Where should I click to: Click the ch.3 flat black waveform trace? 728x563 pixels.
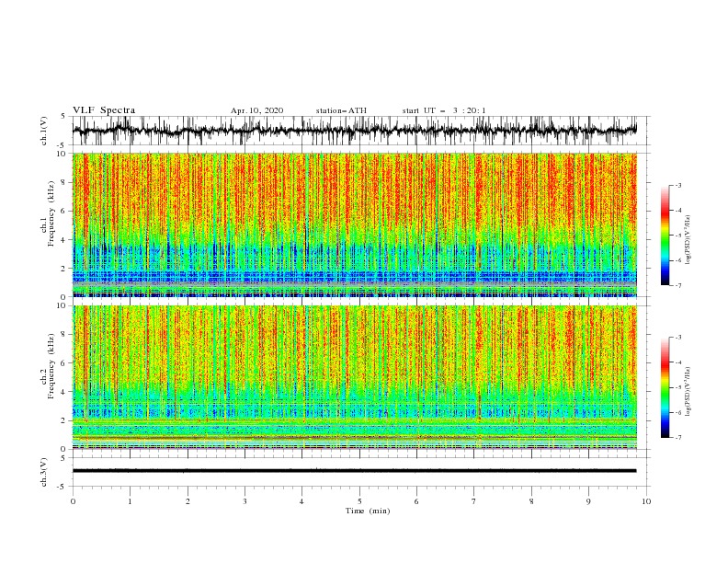click(x=355, y=471)
